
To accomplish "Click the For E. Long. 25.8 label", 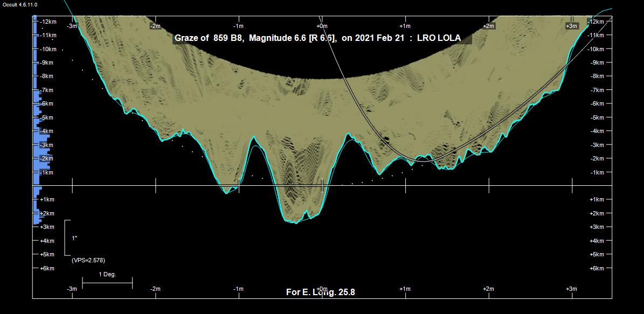I will tap(320, 292).
